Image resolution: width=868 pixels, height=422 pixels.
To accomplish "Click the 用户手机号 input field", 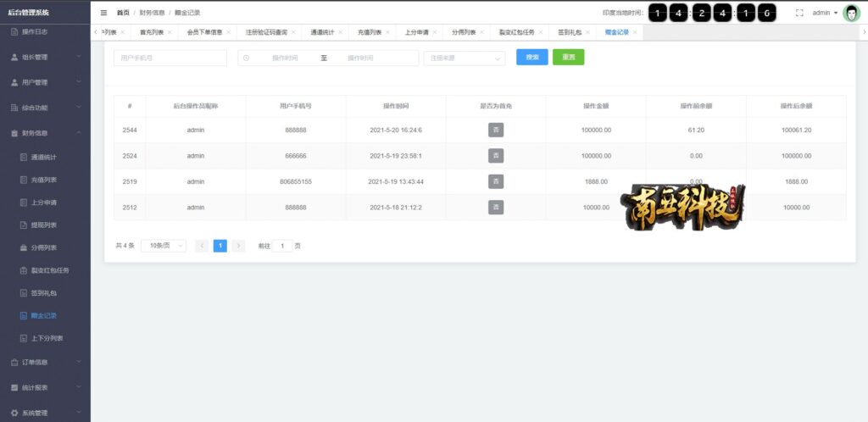I will pyautogui.click(x=170, y=58).
